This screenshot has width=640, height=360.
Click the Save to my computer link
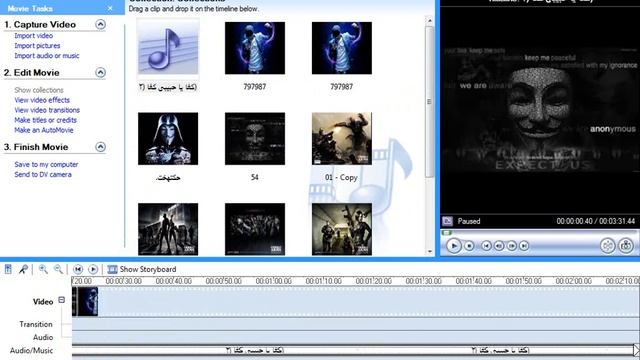click(46, 164)
